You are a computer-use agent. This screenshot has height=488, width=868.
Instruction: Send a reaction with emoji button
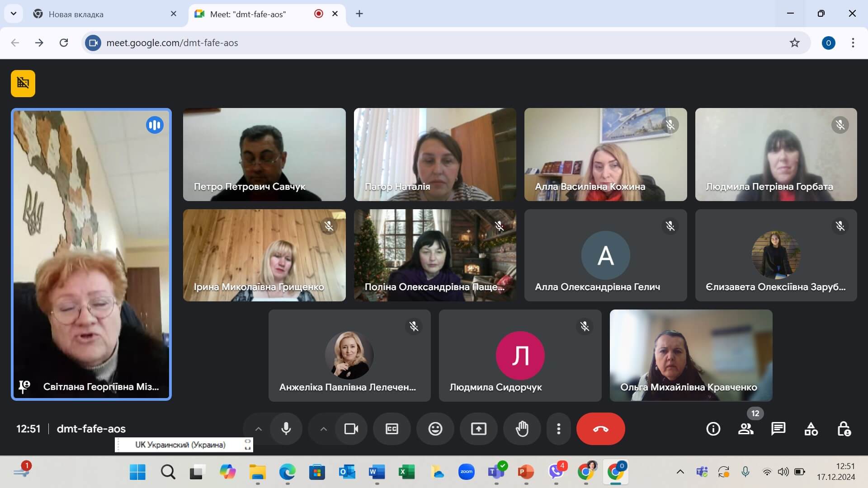coord(435,429)
